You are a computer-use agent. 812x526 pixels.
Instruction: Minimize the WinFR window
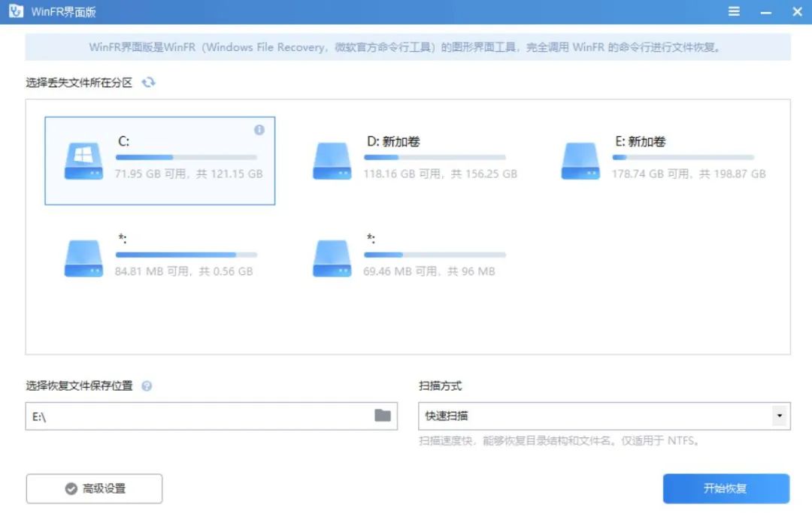[766, 11]
